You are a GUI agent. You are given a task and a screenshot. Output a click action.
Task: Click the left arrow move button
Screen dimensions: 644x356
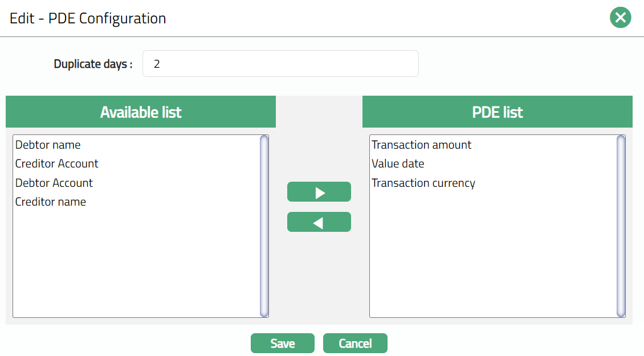[x=319, y=222]
